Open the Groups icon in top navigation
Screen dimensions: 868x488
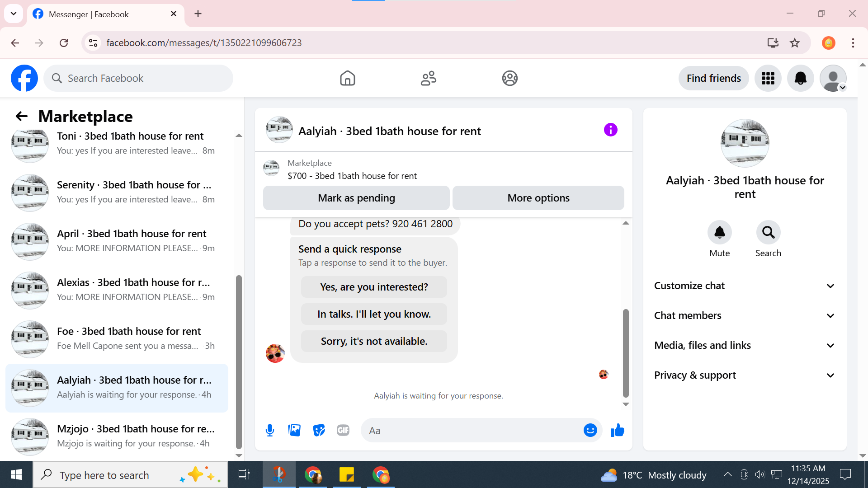tap(509, 78)
